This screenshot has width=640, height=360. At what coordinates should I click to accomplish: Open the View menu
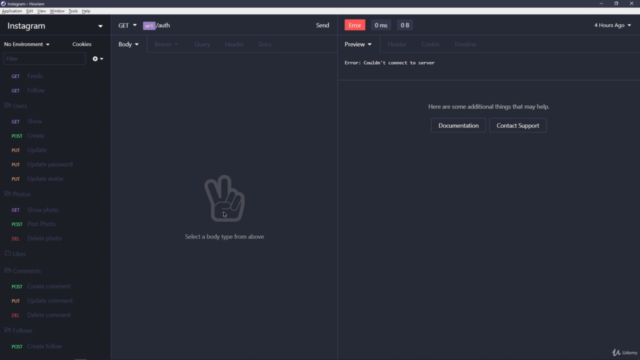click(x=42, y=11)
